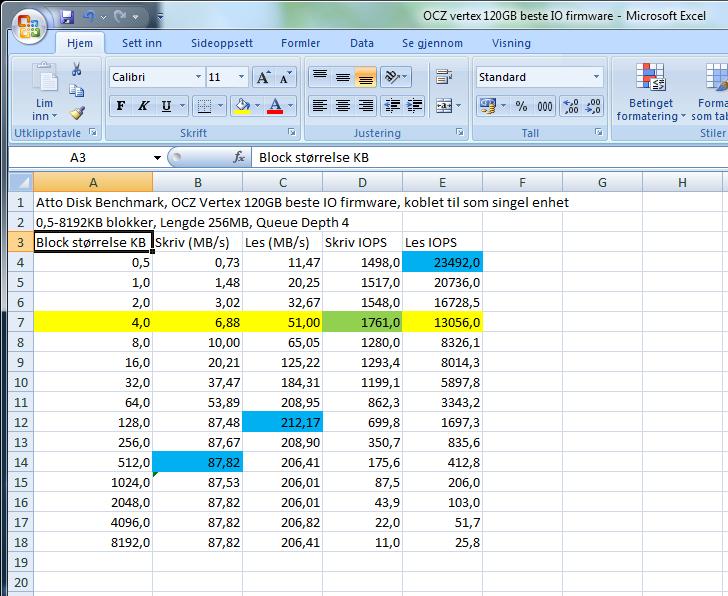Apply accounting number format
Viewport: 728px width, 596px height.
tap(488, 106)
